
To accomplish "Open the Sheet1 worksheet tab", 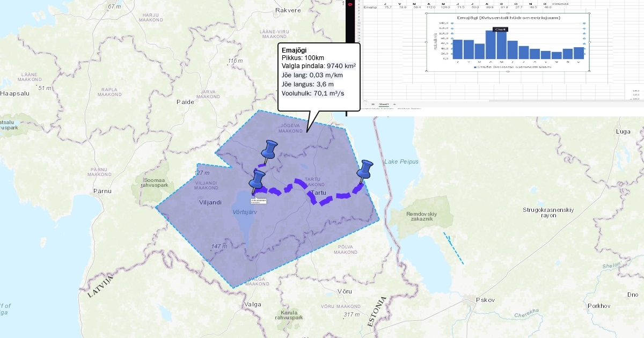I will click(384, 104).
